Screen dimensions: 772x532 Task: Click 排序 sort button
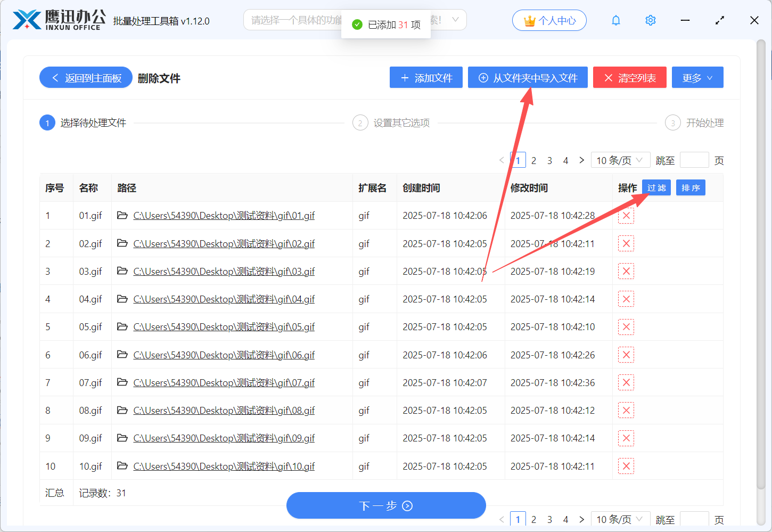click(x=691, y=187)
